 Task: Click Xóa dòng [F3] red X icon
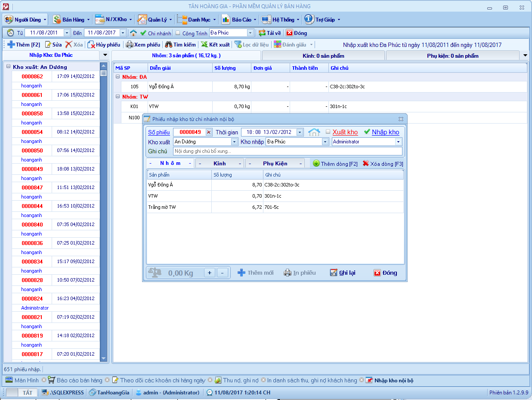[x=366, y=164]
